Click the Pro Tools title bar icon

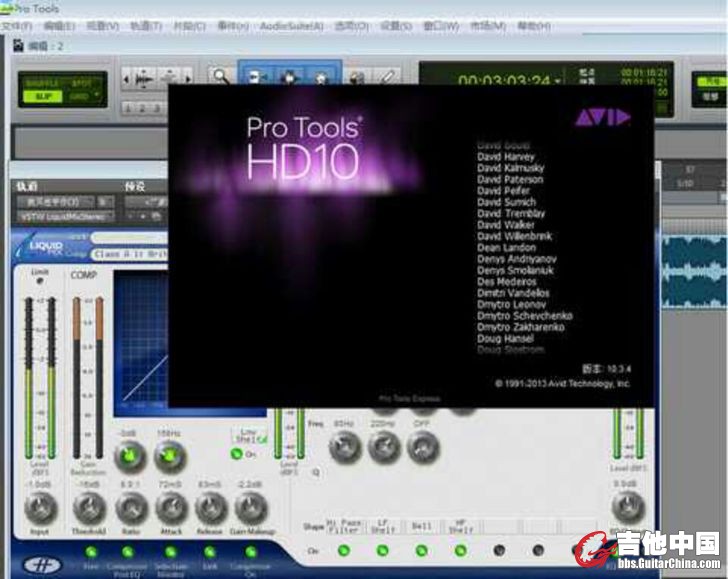pos(6,8)
